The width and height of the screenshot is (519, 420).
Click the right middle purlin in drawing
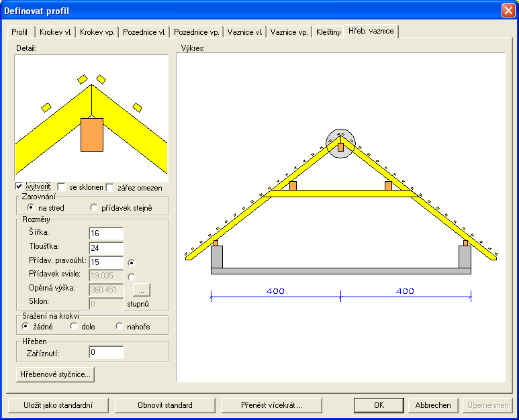(x=388, y=186)
